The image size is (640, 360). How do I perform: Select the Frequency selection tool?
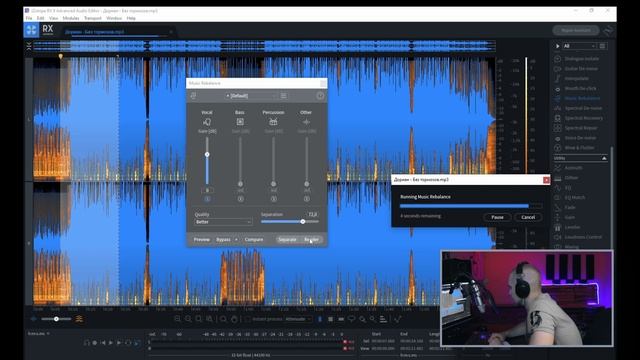[x=341, y=319]
